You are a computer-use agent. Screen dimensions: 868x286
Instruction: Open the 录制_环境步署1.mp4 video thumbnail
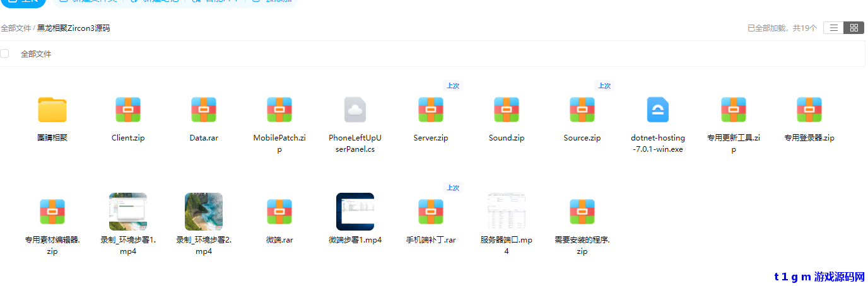click(128, 212)
